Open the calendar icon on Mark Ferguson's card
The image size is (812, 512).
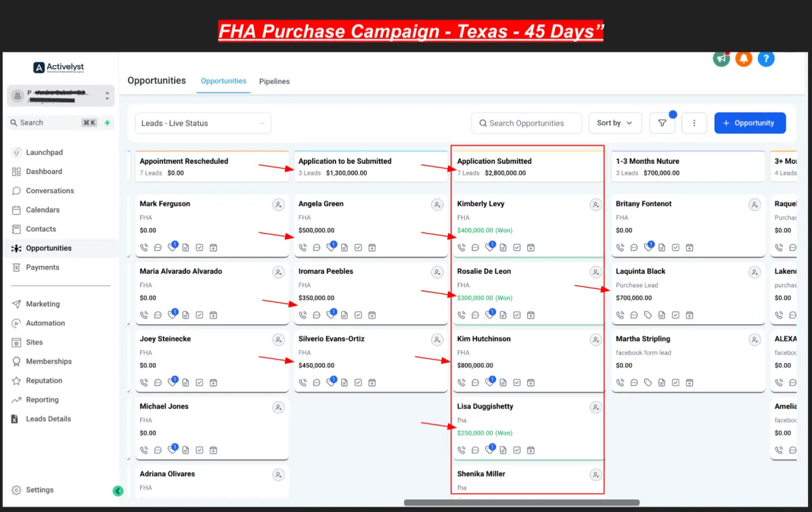point(213,248)
